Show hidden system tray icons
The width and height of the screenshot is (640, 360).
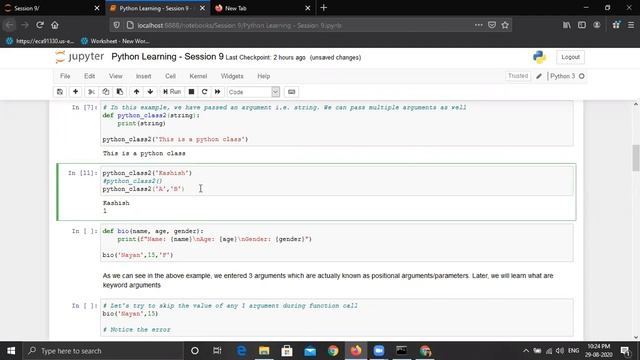tap(526, 351)
